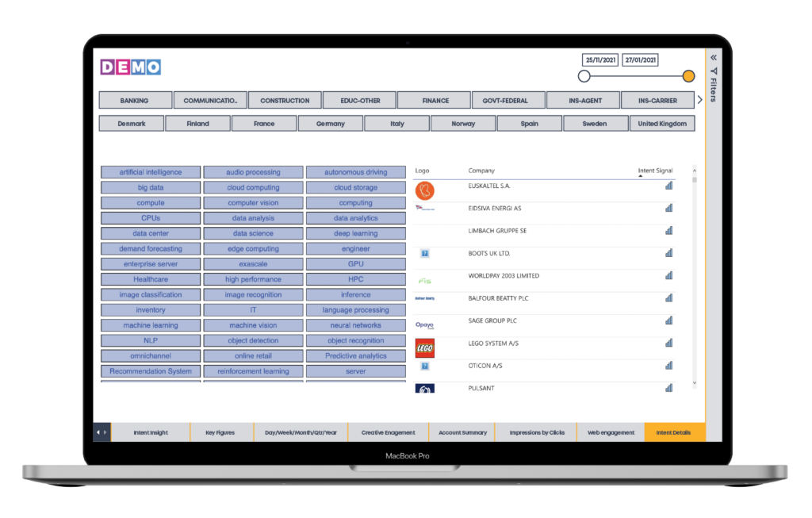Screen dimensions: 812x518
Task: Click the intent signal icon for LIMBACH GRUPPE SE
Action: point(668,231)
